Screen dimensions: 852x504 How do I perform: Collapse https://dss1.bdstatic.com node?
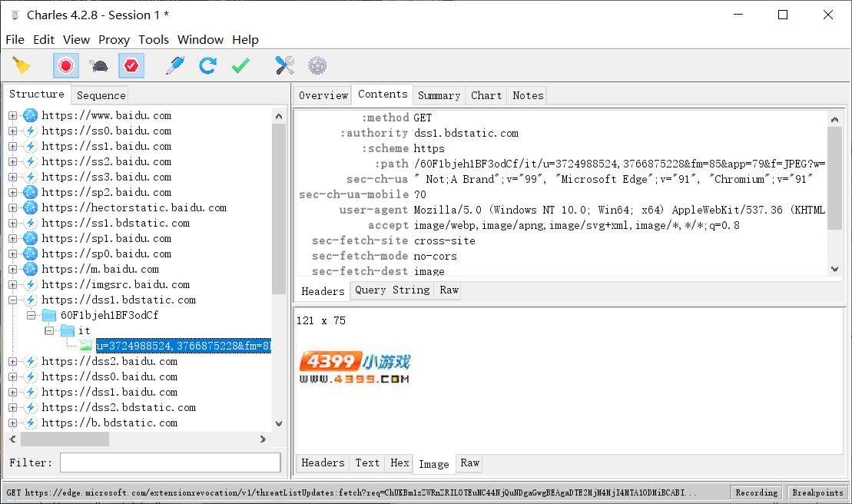(12, 300)
